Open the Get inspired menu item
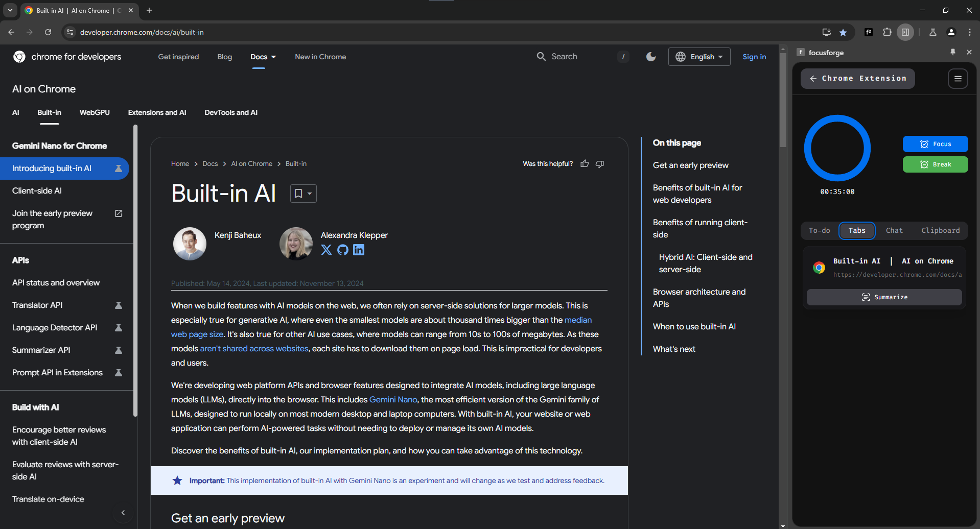 tap(178, 57)
